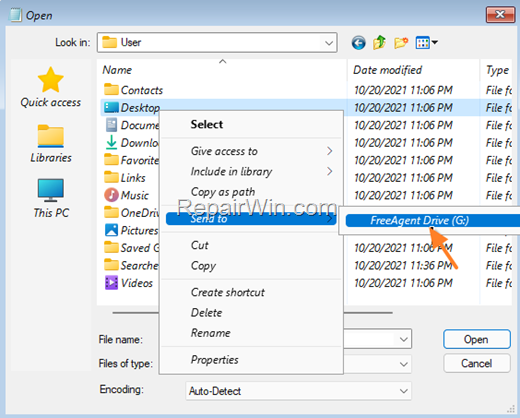Click the Back navigation arrow icon
The width and height of the screenshot is (520, 418).
[x=358, y=43]
